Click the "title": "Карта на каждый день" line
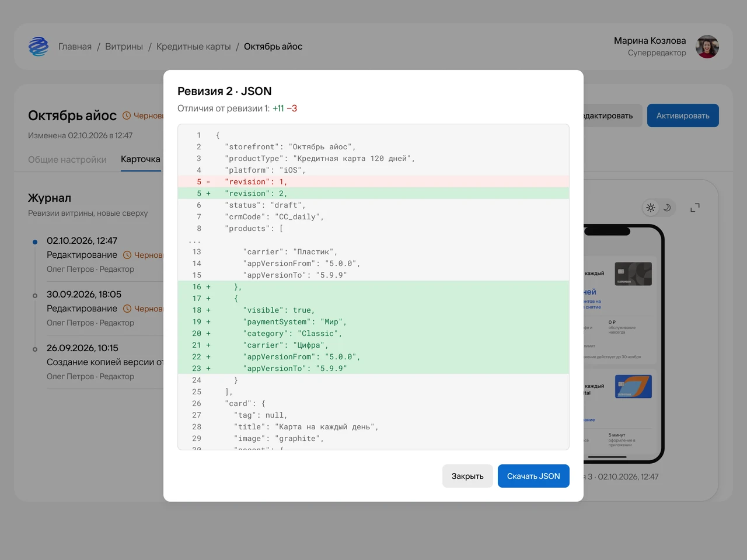Image resolution: width=747 pixels, height=560 pixels. click(x=373, y=427)
